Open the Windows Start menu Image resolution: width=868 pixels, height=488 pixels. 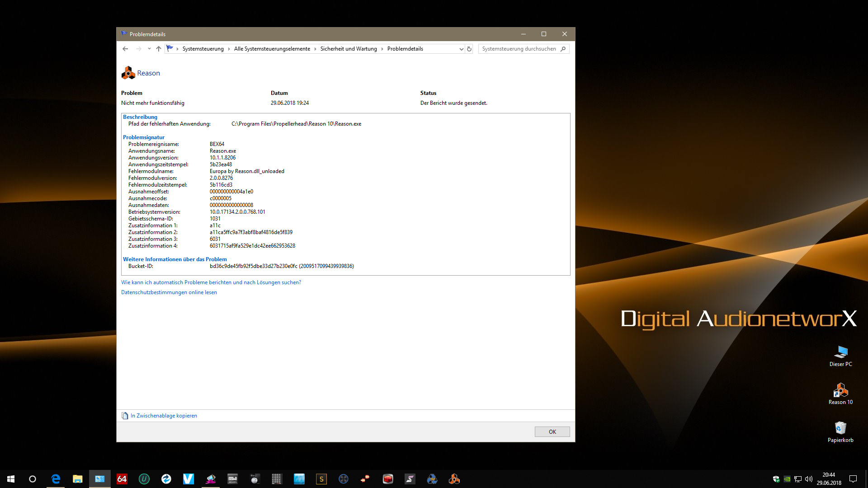pos(11,479)
